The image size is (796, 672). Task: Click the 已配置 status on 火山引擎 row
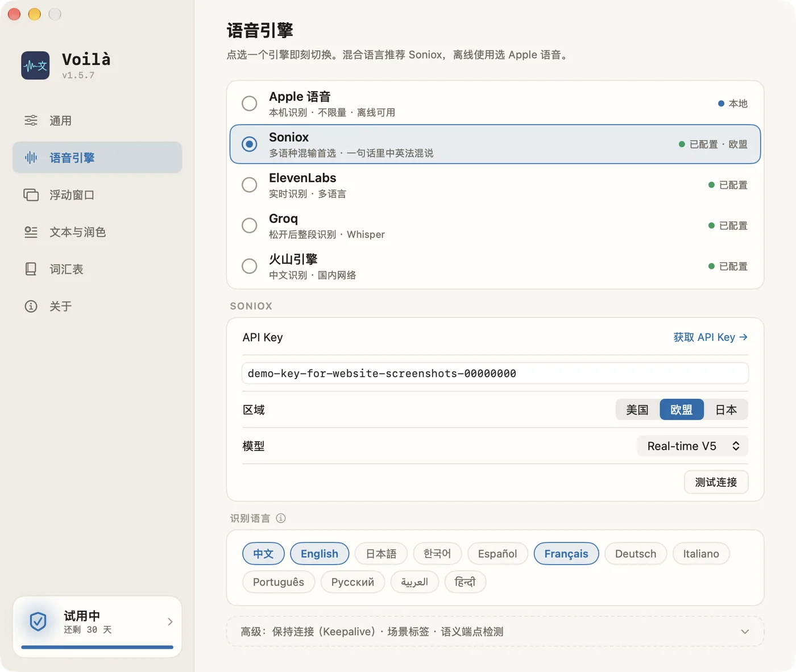728,266
